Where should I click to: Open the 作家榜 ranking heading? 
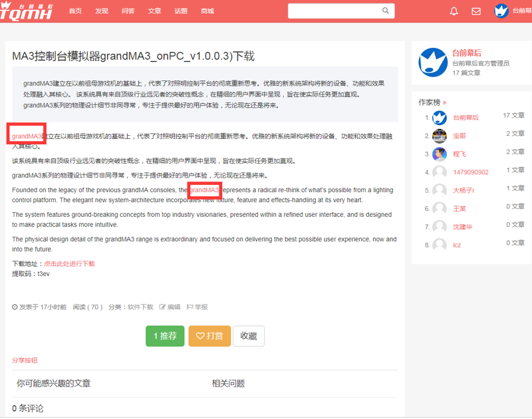[432, 102]
